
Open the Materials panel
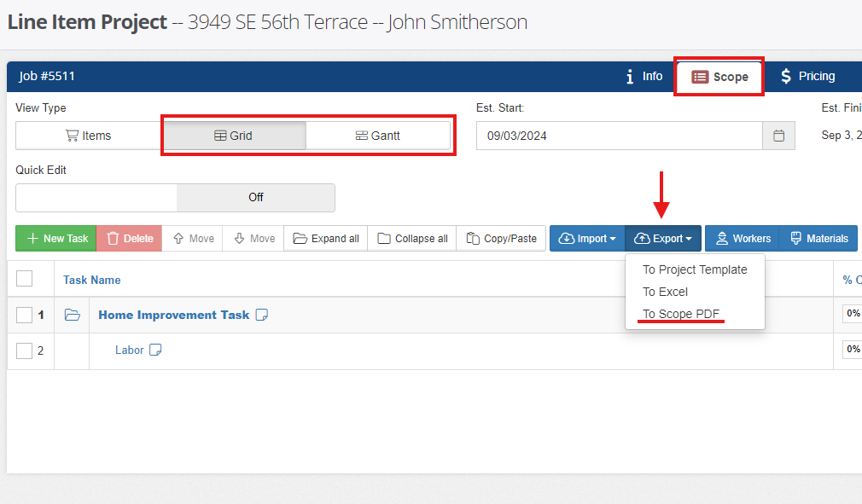coord(818,239)
